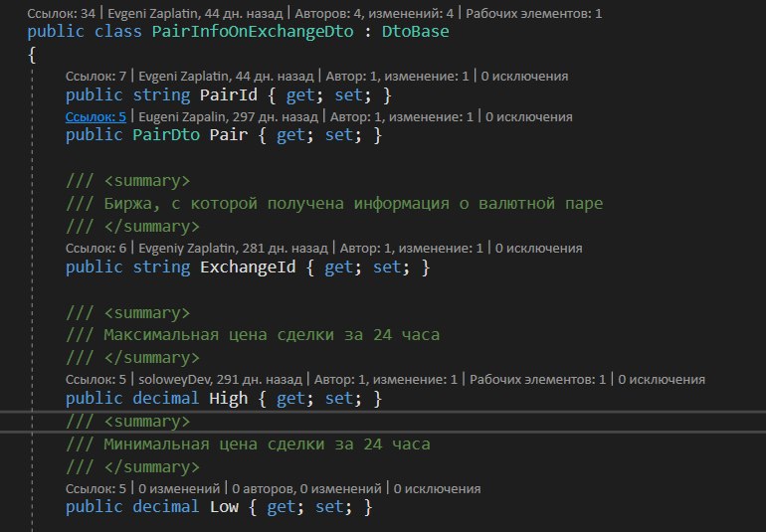This screenshot has height=532, width=766.
Task: Click comment "Максимальная цена сделки за 24 часа"
Action: click(x=272, y=335)
